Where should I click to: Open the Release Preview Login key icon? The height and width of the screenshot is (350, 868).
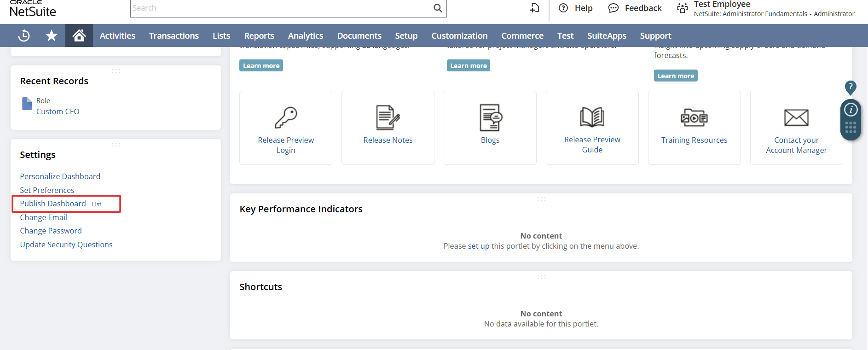[286, 118]
